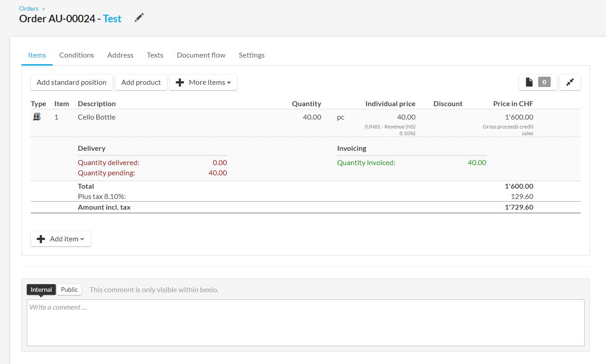The image size is (606, 364).
Task: Switch to the Address tab
Action: tap(120, 55)
